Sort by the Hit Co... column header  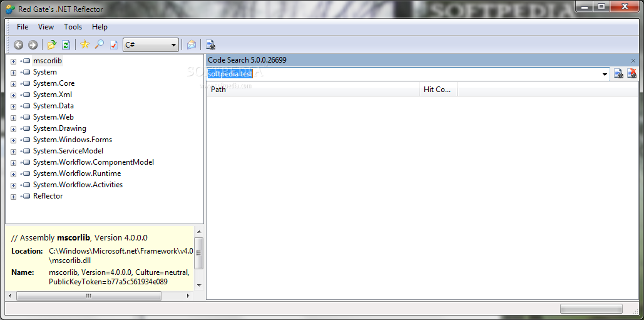pyautogui.click(x=438, y=89)
